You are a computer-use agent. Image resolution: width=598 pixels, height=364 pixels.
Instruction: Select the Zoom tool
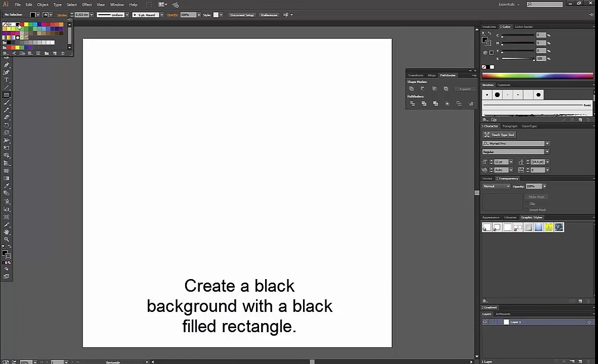tap(7, 239)
